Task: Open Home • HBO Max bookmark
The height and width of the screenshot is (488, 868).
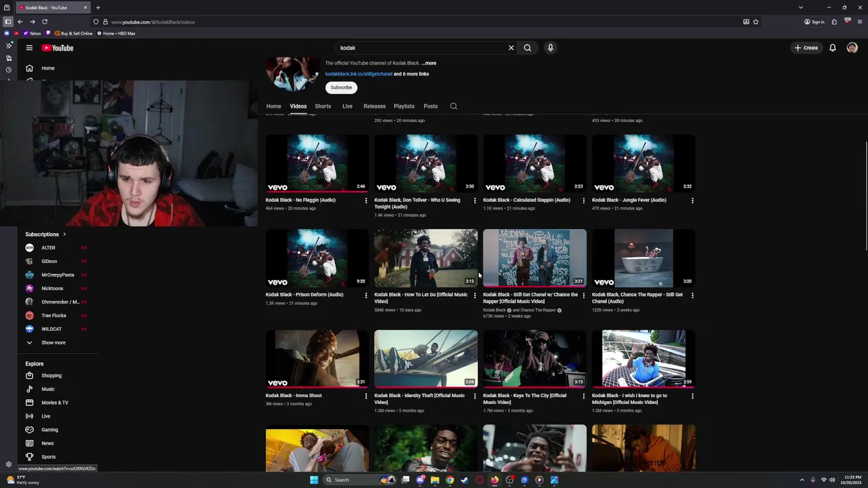Action: point(116,33)
